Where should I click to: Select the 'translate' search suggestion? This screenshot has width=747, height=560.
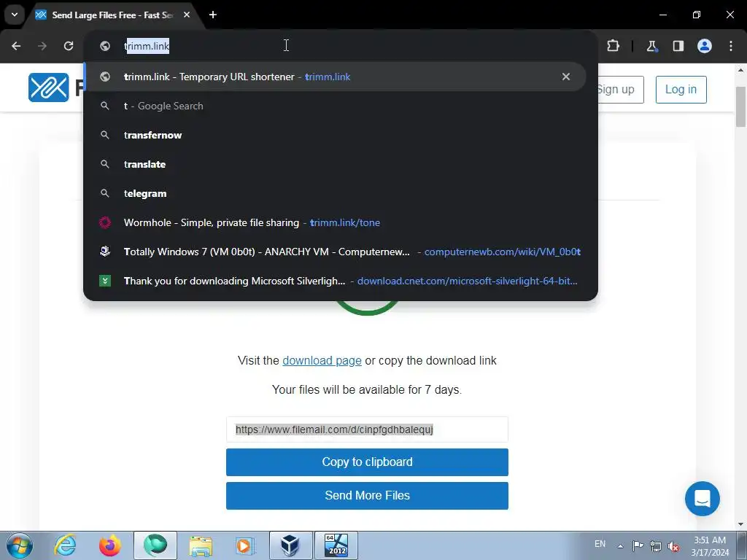pos(335,164)
